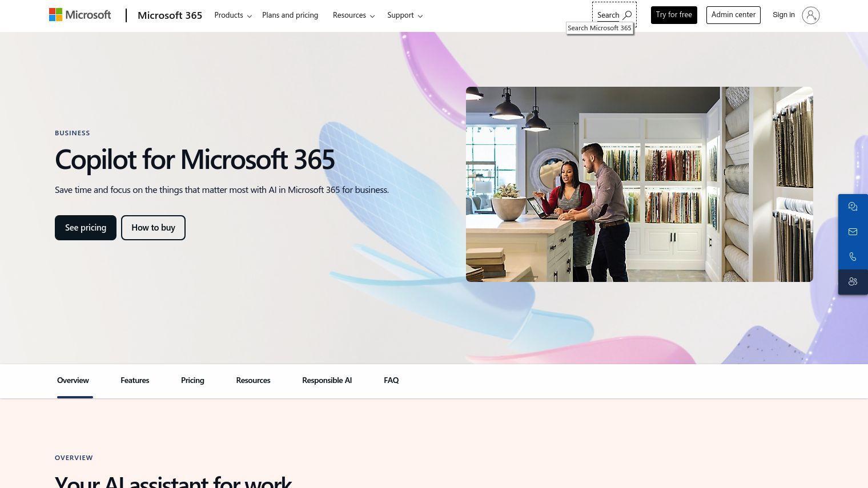Jump to the FAQ tab
Viewport: 868px width, 488px height.
pyautogui.click(x=391, y=381)
